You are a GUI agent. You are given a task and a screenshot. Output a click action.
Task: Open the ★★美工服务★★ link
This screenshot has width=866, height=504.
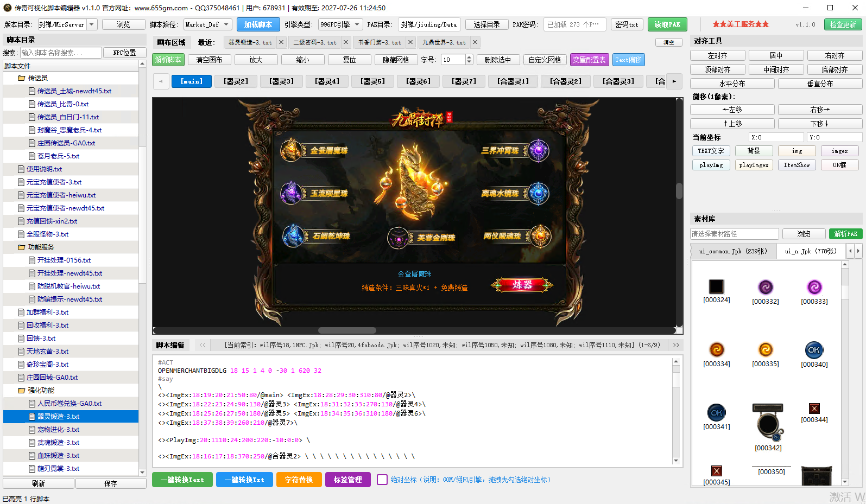(x=741, y=24)
